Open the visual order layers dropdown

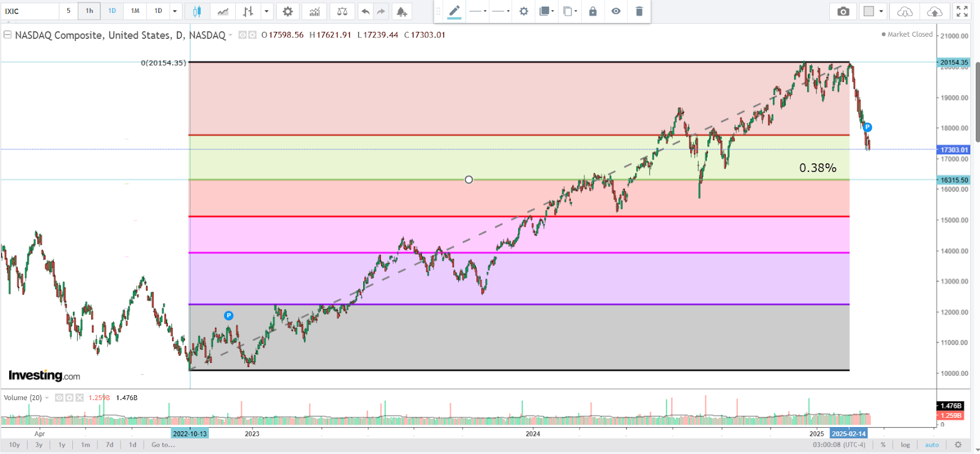tap(546, 11)
